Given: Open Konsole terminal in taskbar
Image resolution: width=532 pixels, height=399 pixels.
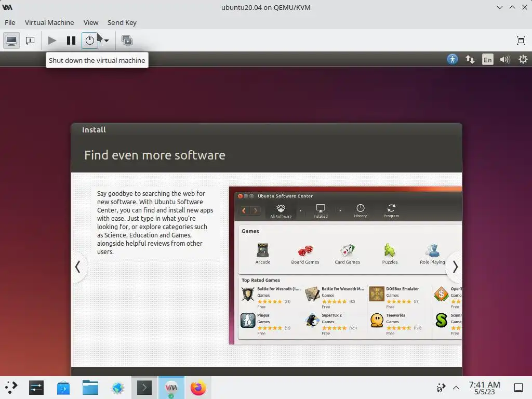Looking at the screenshot, I should (144, 388).
